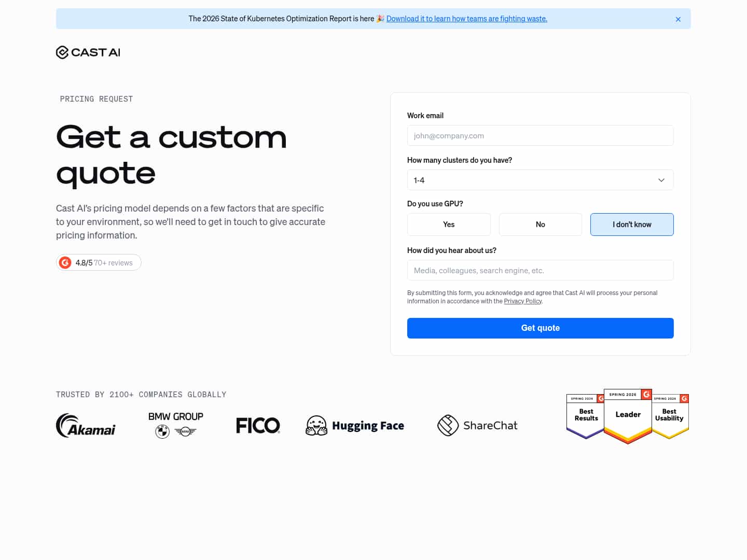Click the FICO logo

pyautogui.click(x=258, y=425)
